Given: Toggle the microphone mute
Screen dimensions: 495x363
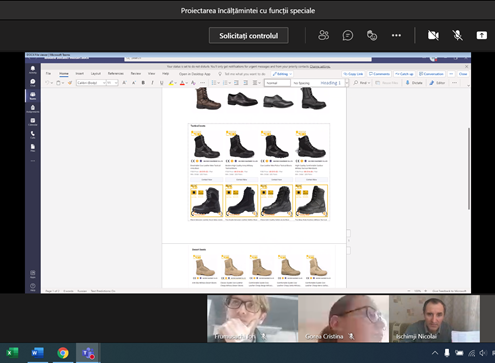Looking at the screenshot, I should pyautogui.click(x=458, y=35).
